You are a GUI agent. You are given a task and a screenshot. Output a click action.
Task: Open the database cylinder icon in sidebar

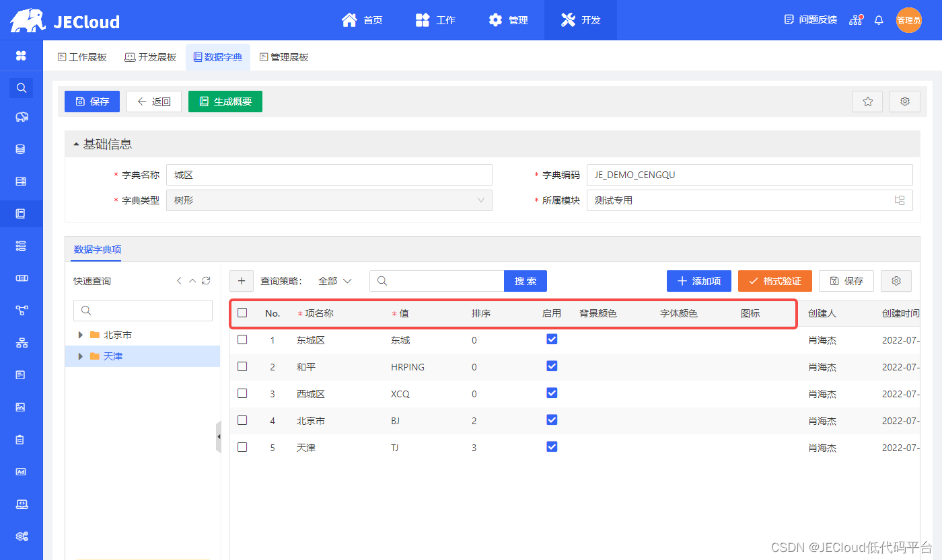pos(21,149)
